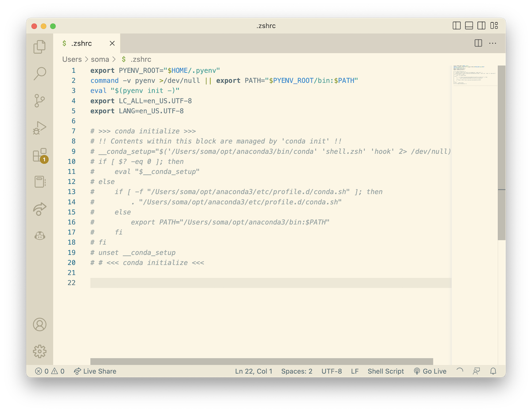The width and height of the screenshot is (532, 412).
Task: Change end of line sequence LF
Action: coord(355,371)
